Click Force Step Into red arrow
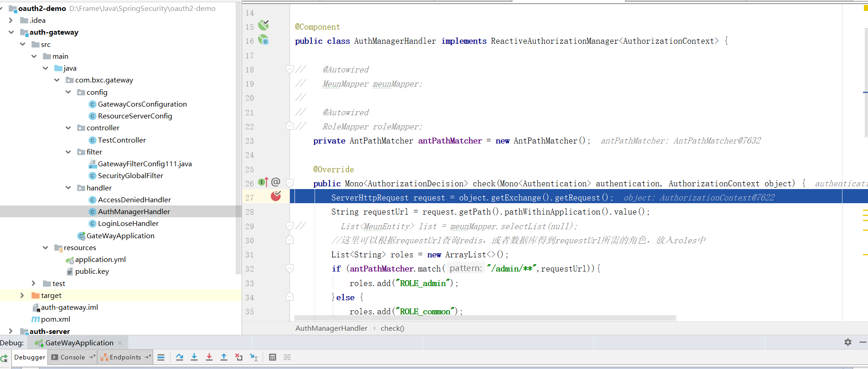 [x=209, y=358]
